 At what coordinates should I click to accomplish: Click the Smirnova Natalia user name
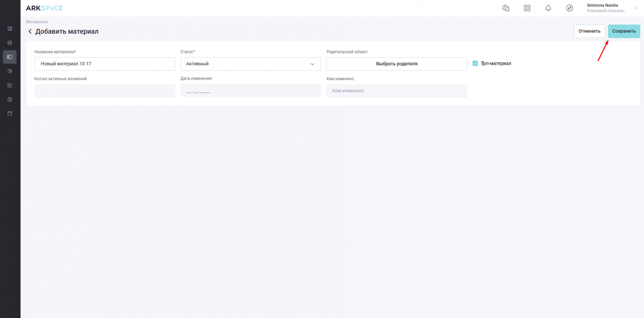coord(602,6)
